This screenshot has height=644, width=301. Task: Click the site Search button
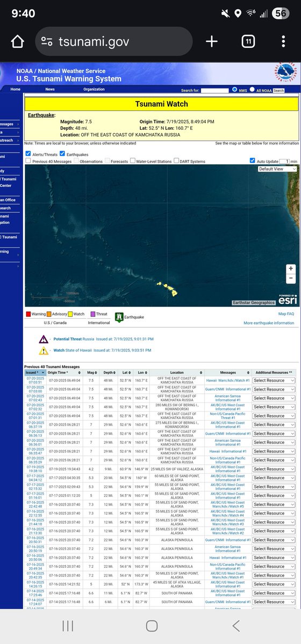278,91
